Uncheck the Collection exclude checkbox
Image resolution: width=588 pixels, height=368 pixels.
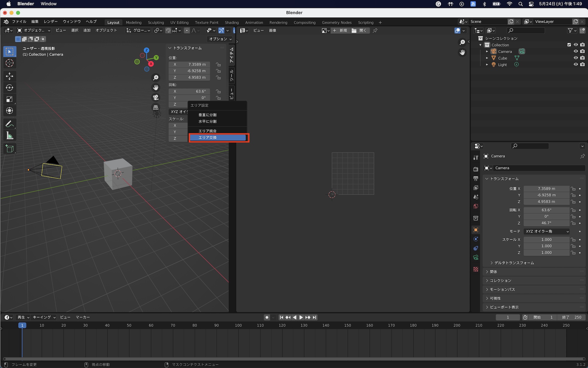pyautogui.click(x=569, y=45)
